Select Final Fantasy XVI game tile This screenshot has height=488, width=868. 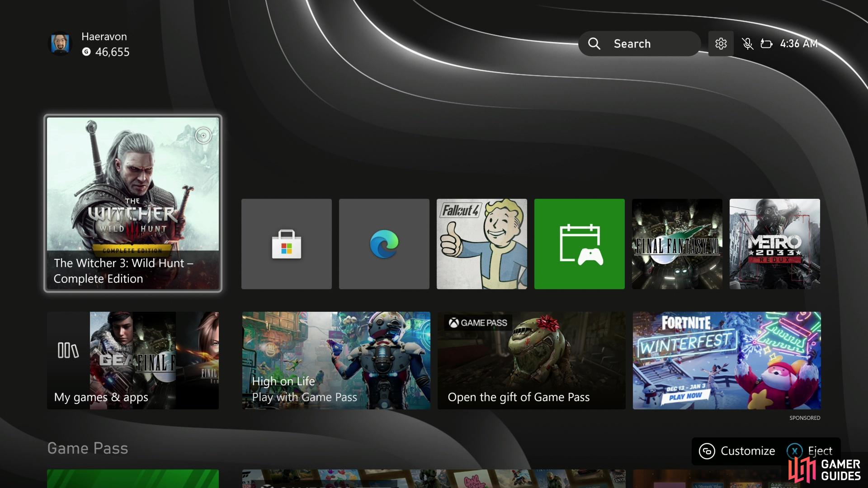pyautogui.click(x=677, y=244)
